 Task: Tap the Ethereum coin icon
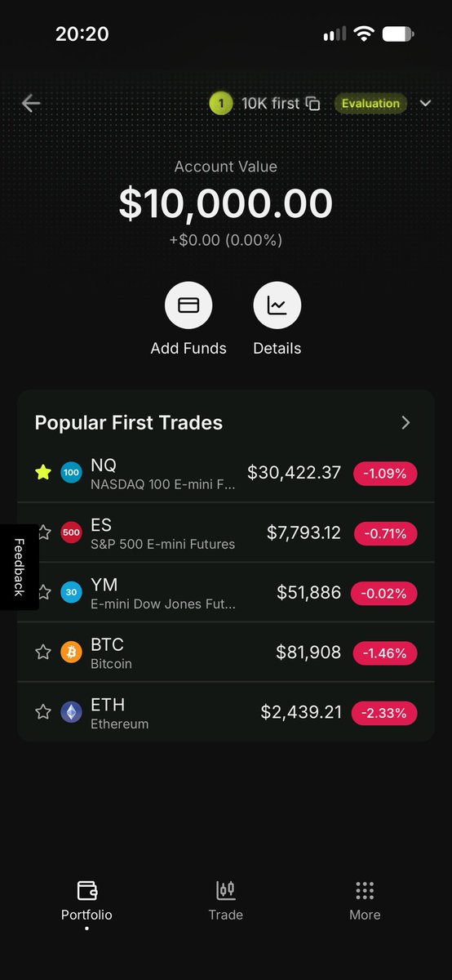(72, 712)
